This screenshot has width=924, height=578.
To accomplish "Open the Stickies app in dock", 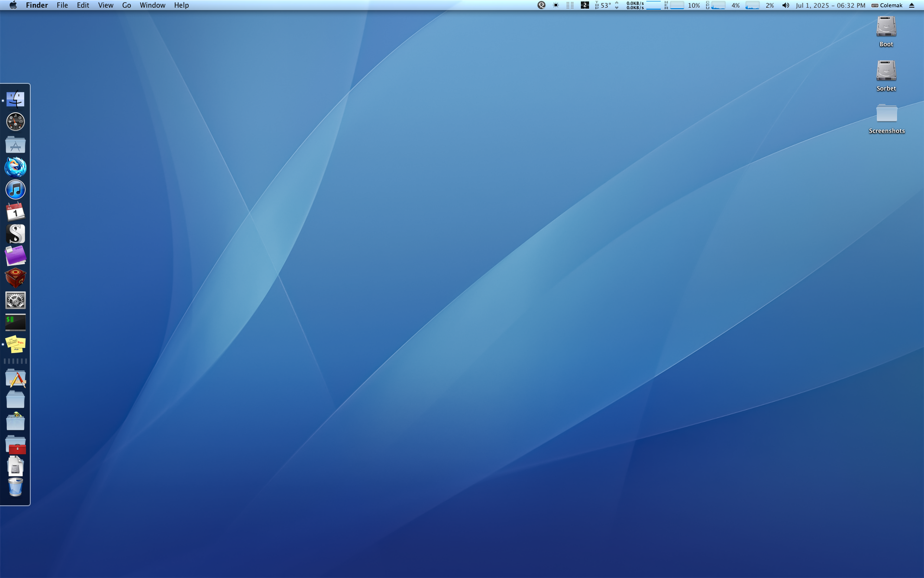I will [x=15, y=344].
